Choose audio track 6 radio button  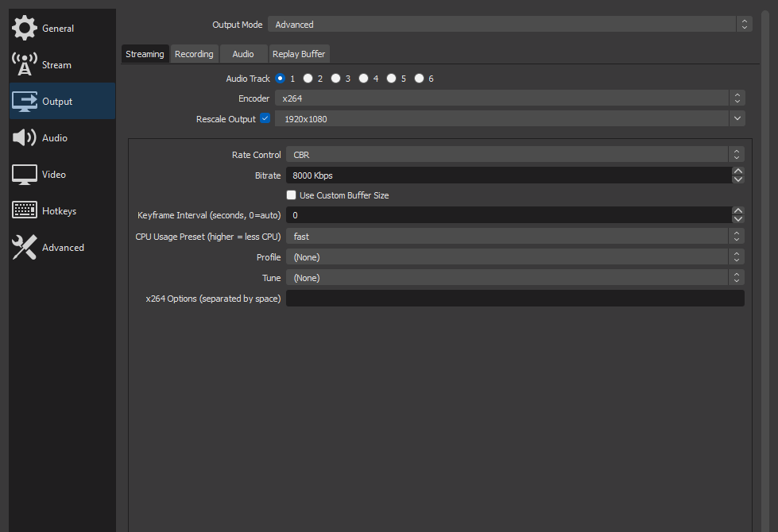(420, 79)
